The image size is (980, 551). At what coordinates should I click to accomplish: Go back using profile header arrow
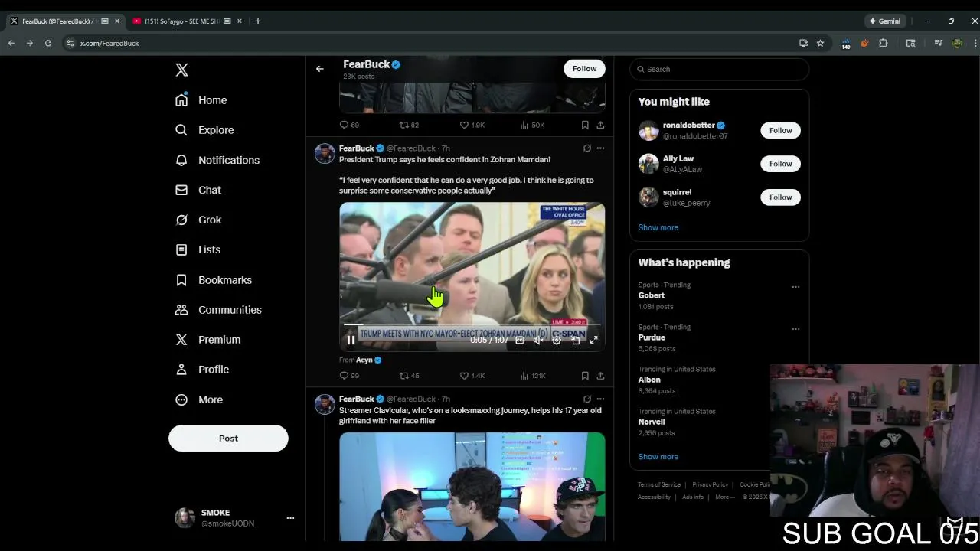pyautogui.click(x=320, y=69)
